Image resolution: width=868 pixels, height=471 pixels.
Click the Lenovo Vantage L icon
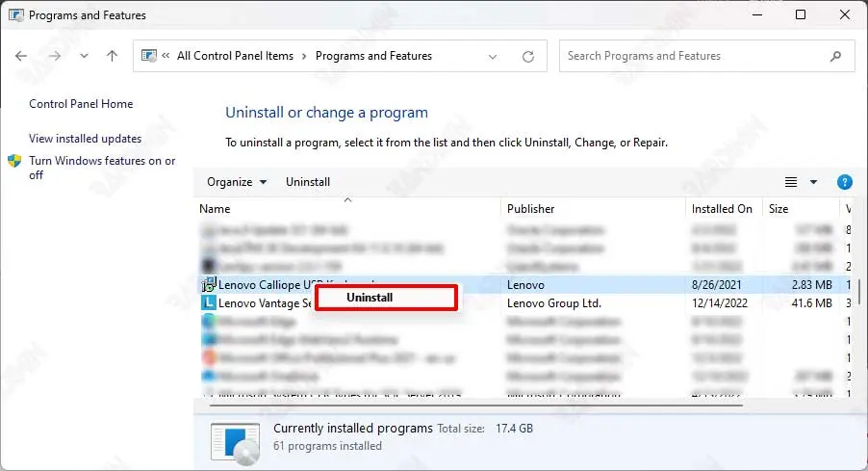click(x=208, y=303)
